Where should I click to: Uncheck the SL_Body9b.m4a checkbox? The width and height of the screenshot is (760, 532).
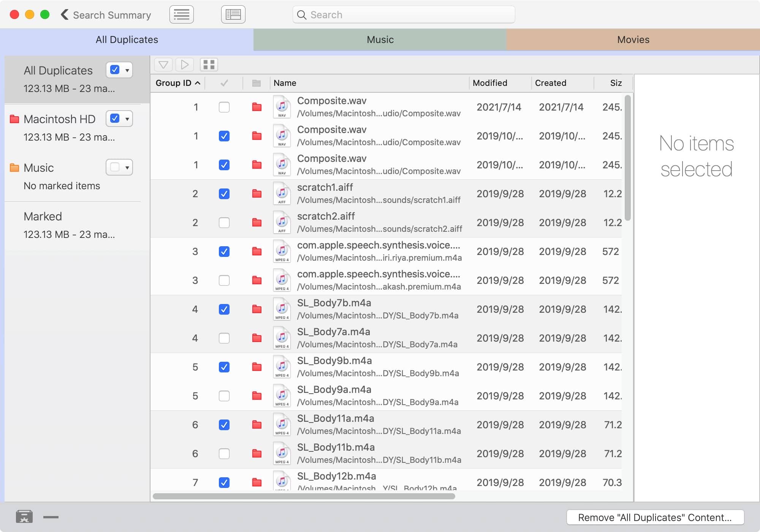click(x=224, y=367)
